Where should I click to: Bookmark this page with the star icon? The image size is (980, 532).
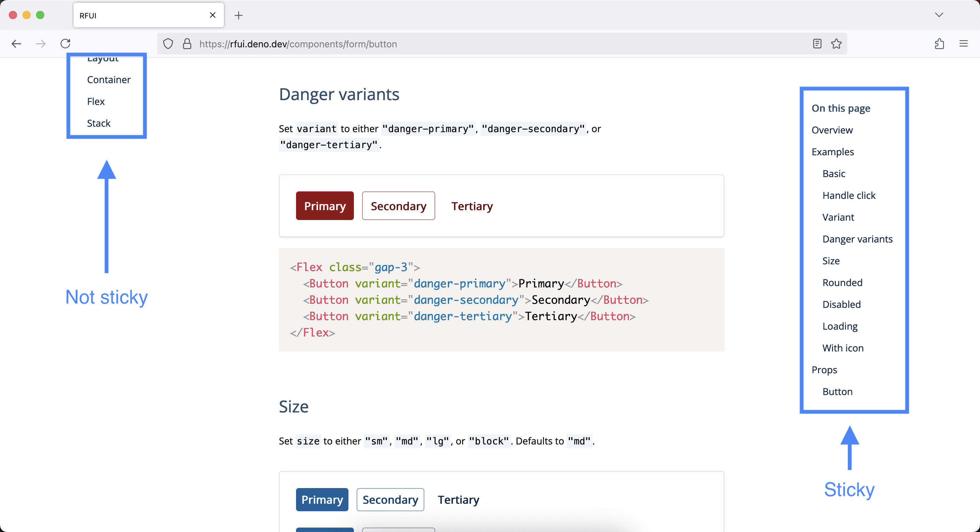836,44
